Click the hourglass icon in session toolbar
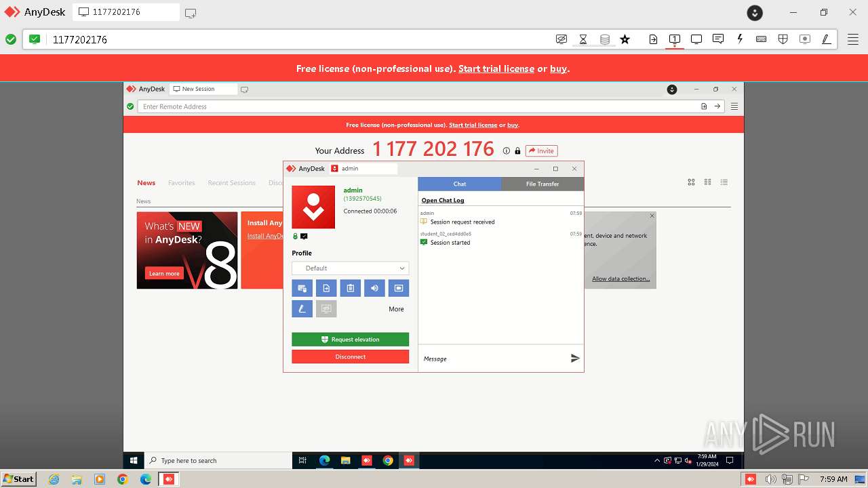This screenshot has width=868, height=488. (583, 39)
